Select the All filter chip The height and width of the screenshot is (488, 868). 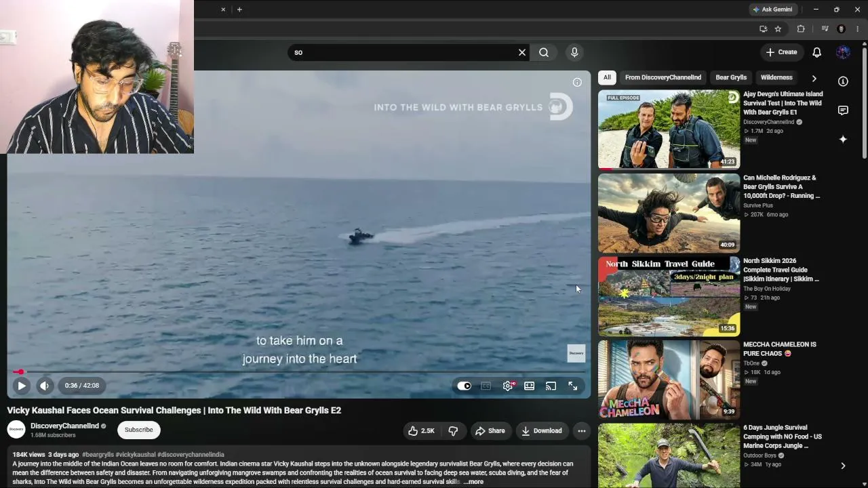point(607,77)
